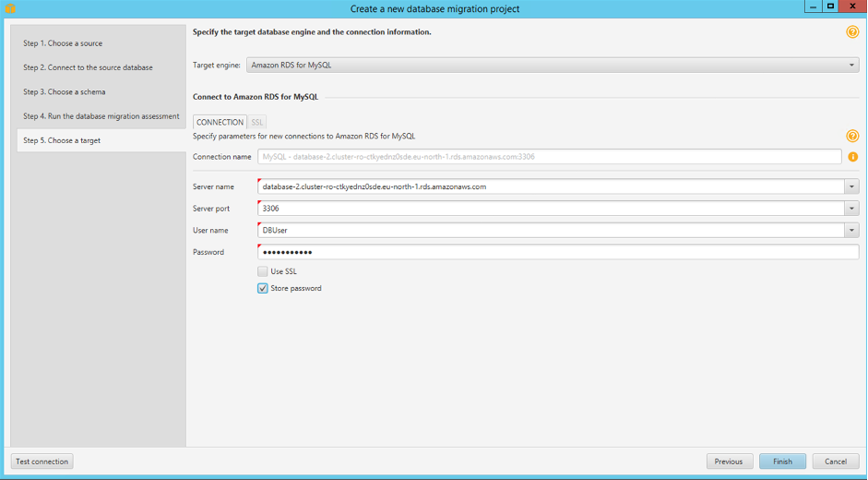
Task: Open the Target engine dropdown
Action: pos(553,65)
